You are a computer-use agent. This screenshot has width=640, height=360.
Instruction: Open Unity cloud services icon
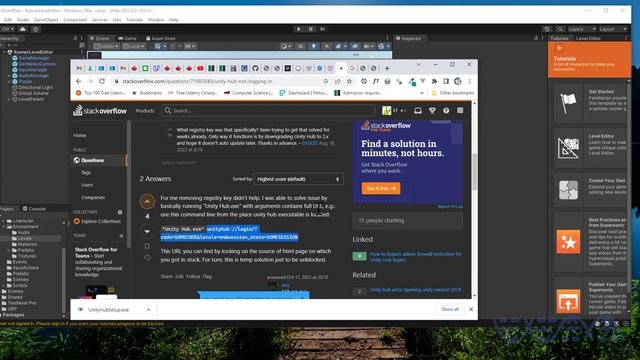point(23,29)
